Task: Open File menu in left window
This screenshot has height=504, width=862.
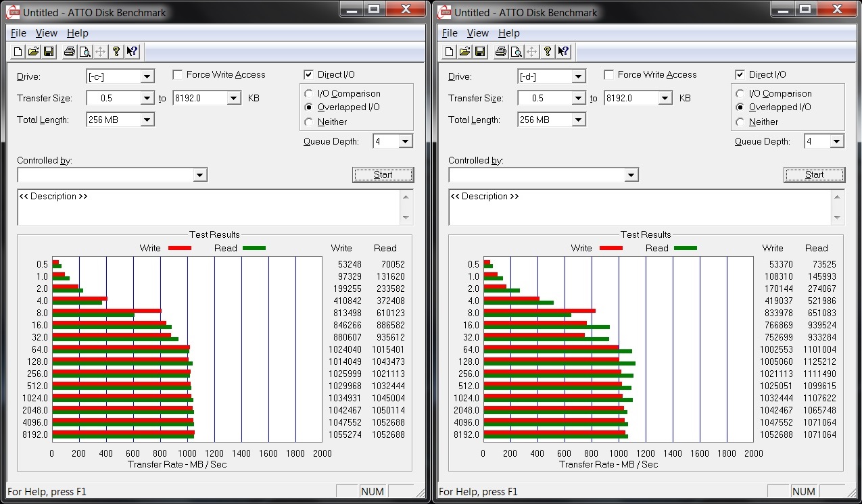Action: click(18, 33)
